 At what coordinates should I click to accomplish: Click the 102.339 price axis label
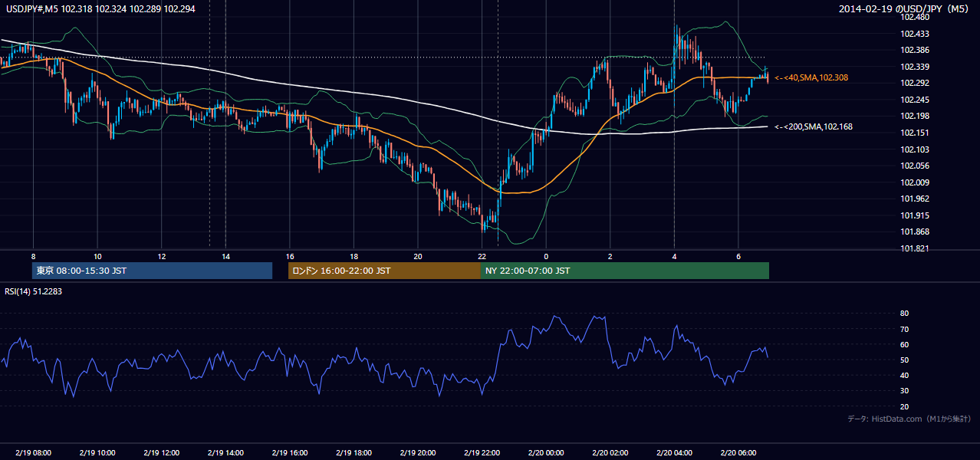[x=915, y=67]
